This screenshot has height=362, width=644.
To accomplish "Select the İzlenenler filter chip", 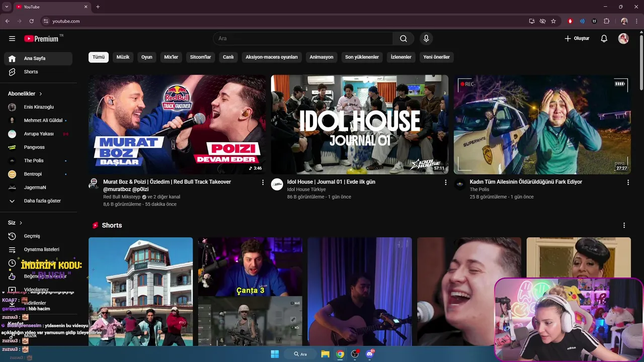I will coord(401,57).
